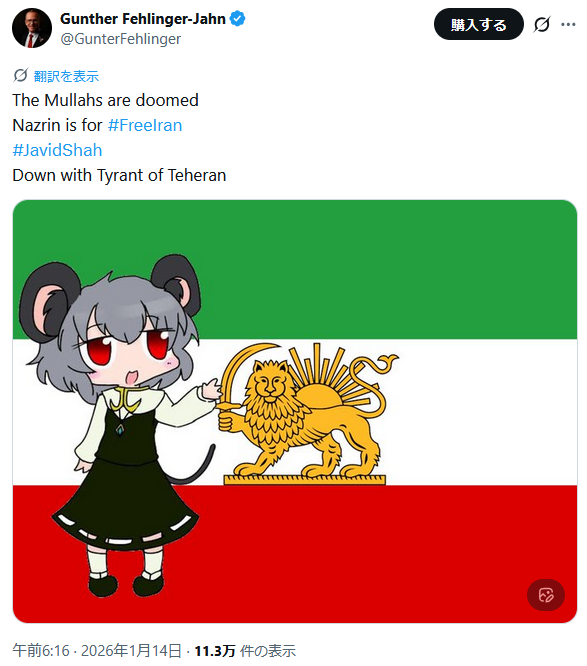Open the three-dot more options menu
Viewport: 587px width, 666px height.
click(x=568, y=24)
